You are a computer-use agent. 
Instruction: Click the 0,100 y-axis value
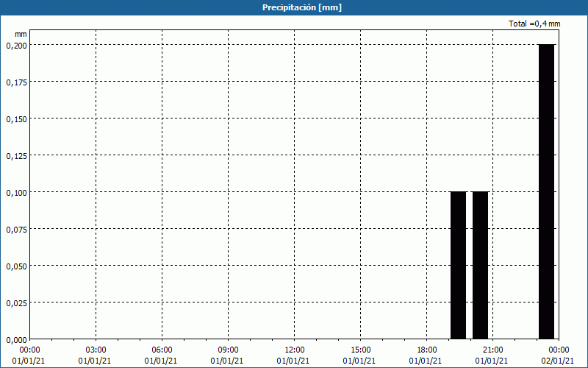(x=16, y=193)
